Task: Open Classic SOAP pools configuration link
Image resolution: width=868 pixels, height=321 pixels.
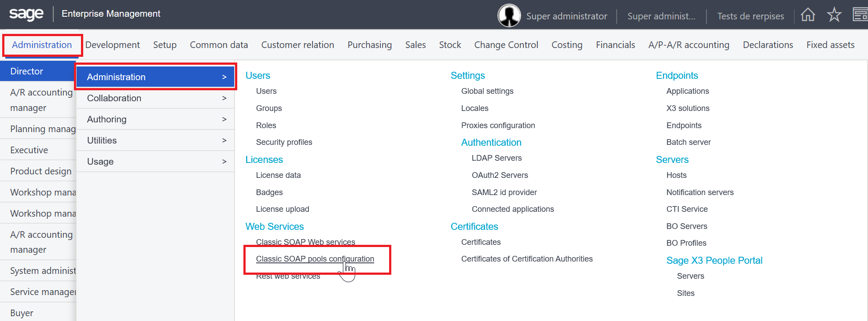Action: pos(315,259)
